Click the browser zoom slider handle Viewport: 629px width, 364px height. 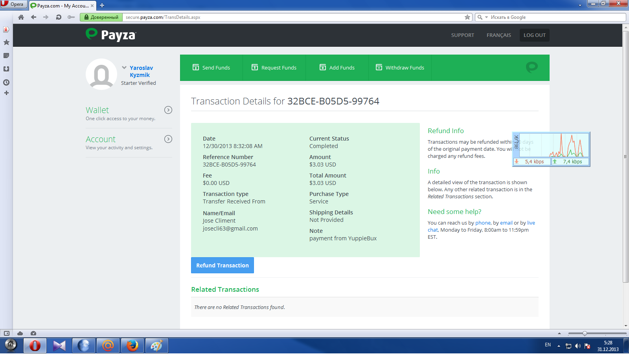pyautogui.click(x=585, y=333)
